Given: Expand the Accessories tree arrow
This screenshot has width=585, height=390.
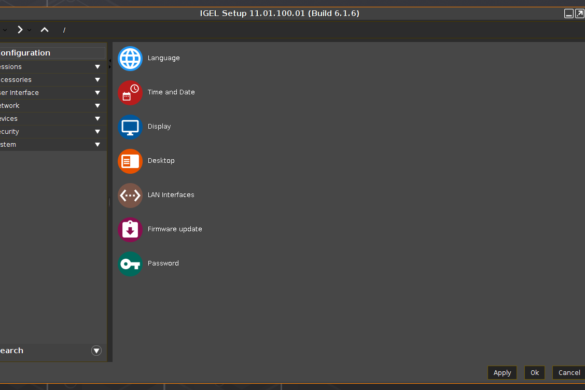Looking at the screenshot, I should (x=97, y=80).
